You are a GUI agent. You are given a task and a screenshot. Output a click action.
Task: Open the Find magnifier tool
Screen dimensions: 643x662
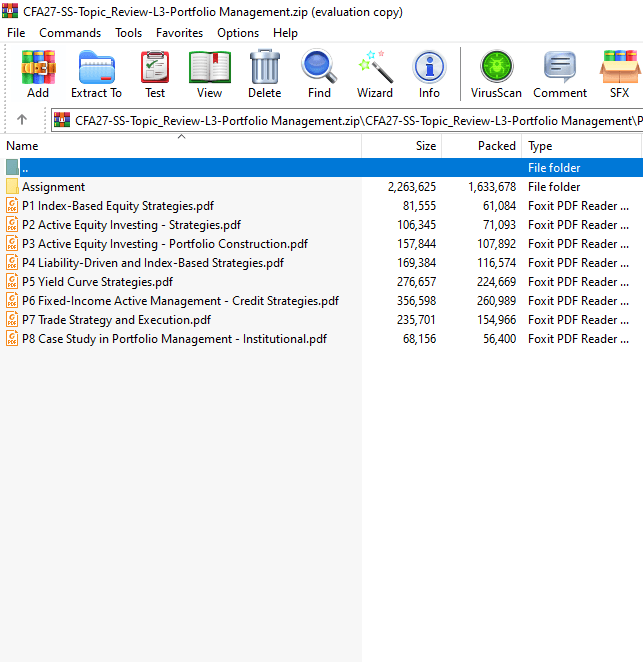pos(319,74)
